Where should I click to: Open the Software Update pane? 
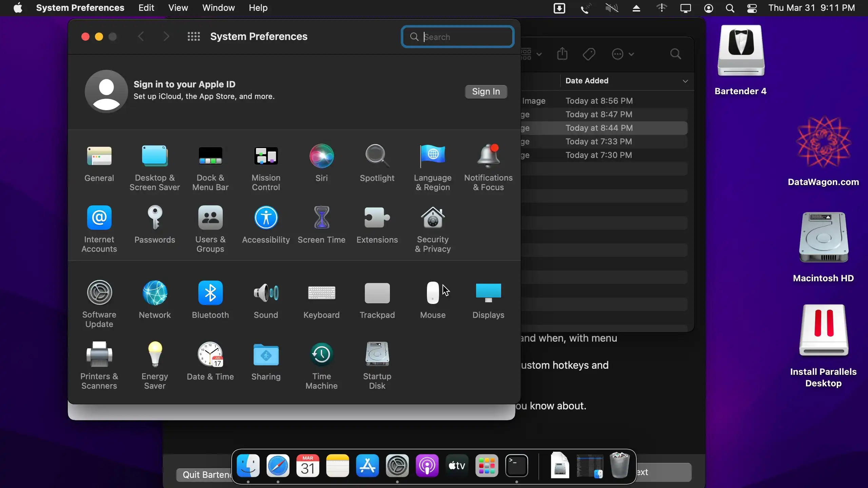tap(99, 293)
